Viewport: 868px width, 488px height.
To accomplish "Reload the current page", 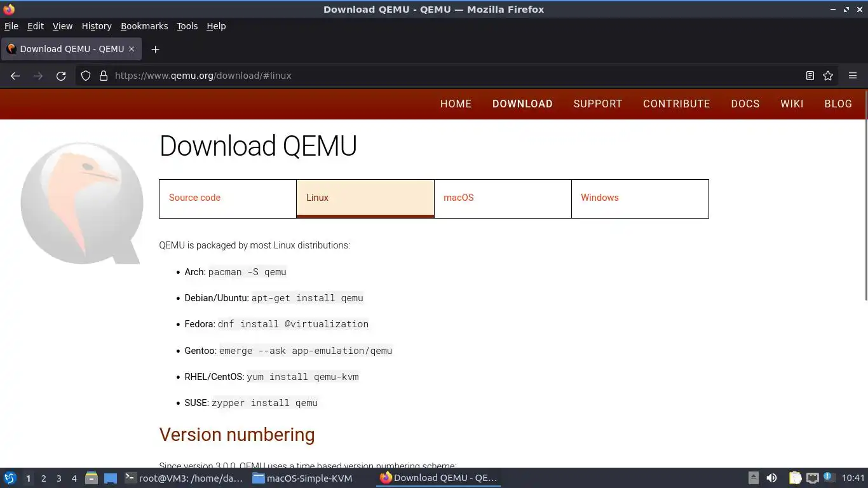I will (x=61, y=76).
